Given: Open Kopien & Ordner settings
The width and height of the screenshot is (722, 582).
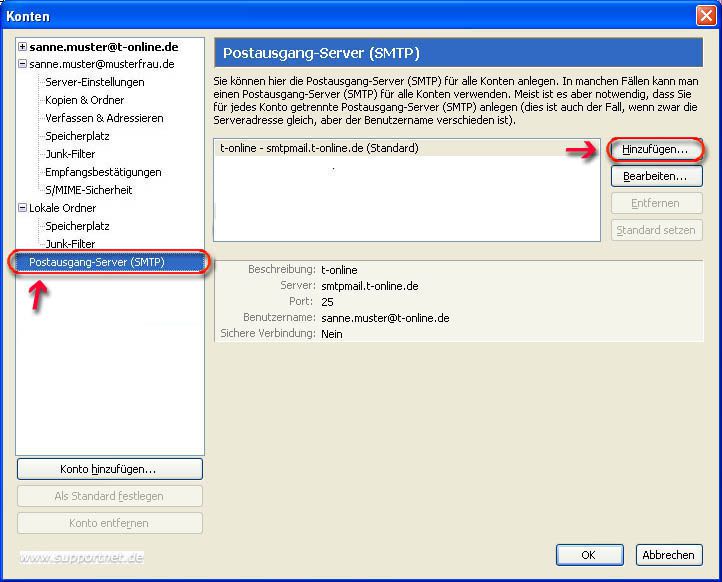Looking at the screenshot, I should point(85,100).
